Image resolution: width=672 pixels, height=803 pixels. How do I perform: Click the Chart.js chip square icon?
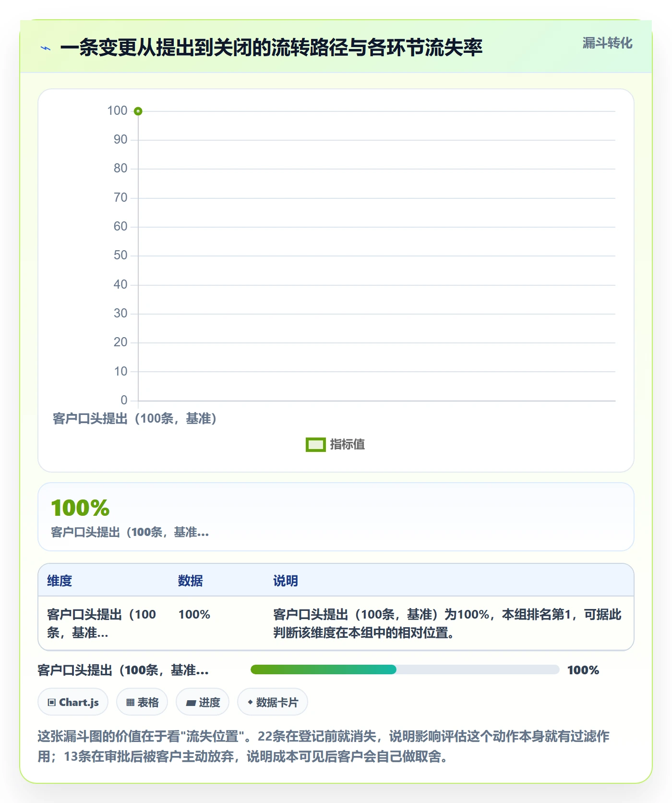point(52,703)
